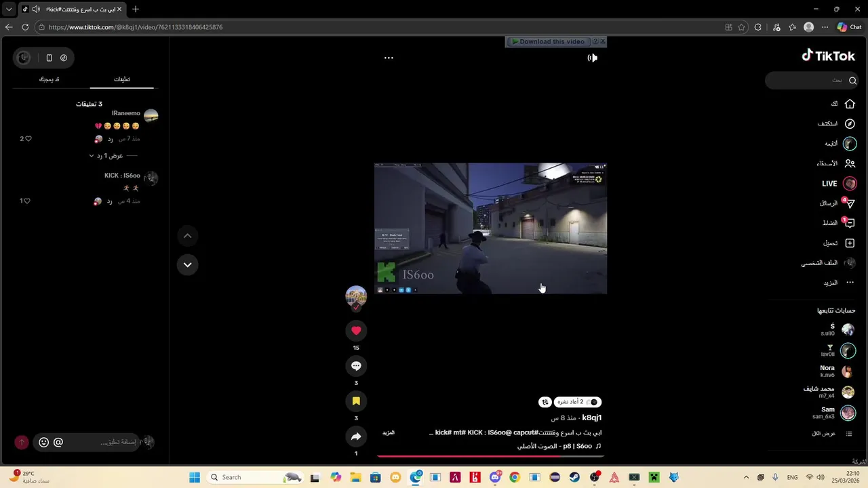The image size is (868, 488).
Task: Go to the For You home icon
Action: pos(850,104)
